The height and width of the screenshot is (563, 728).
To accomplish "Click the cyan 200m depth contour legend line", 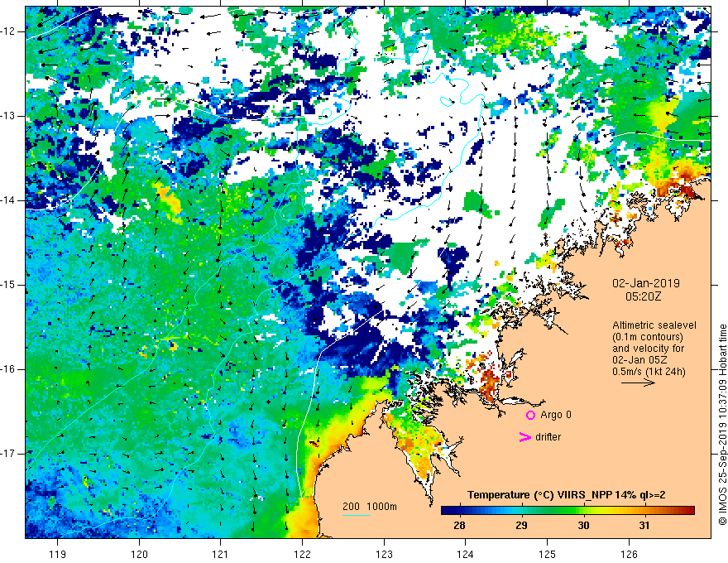I will (356, 515).
